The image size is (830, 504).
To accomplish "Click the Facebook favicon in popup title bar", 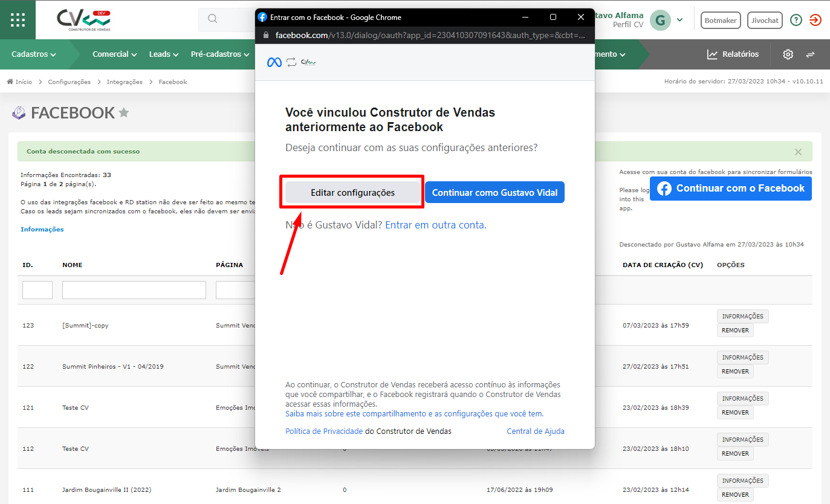I will point(262,17).
